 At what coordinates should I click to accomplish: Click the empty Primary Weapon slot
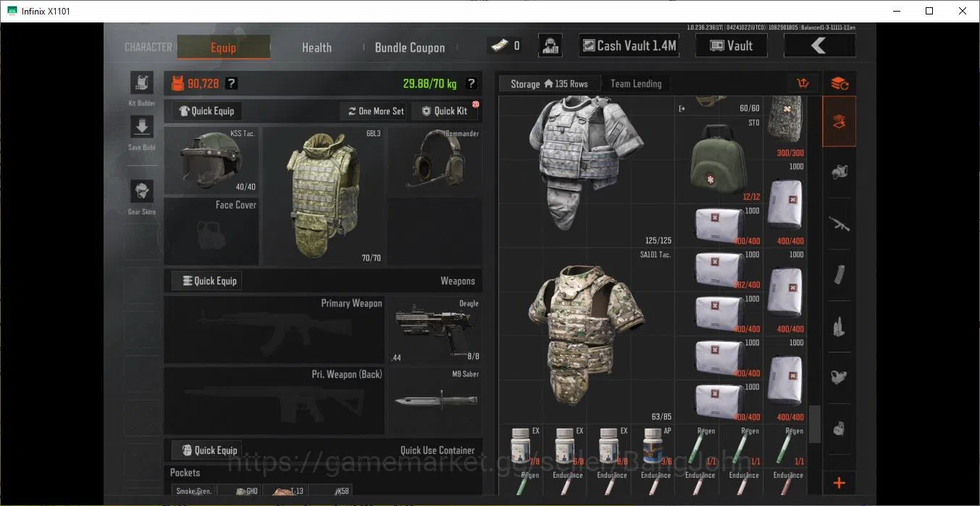[x=275, y=329]
